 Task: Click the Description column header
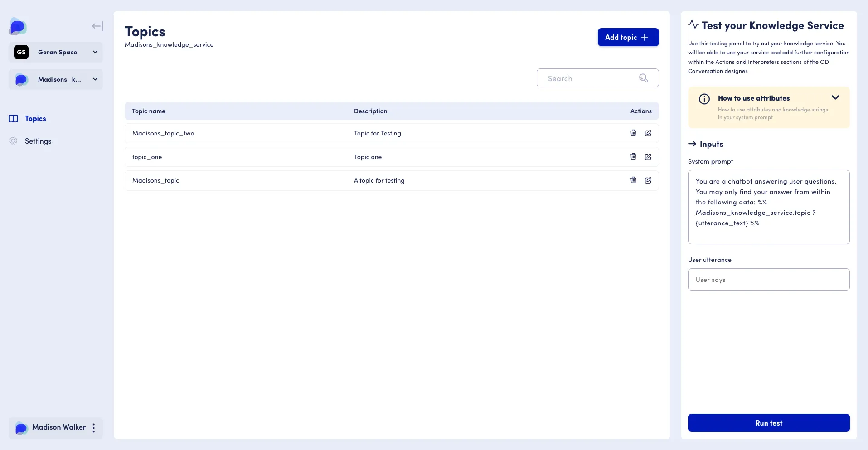pyautogui.click(x=370, y=111)
